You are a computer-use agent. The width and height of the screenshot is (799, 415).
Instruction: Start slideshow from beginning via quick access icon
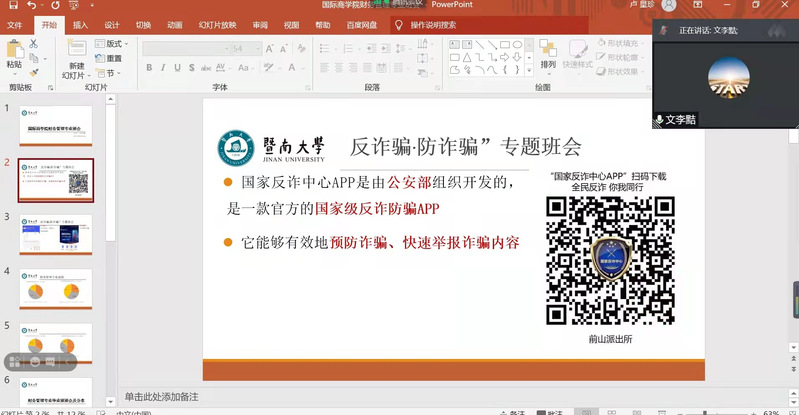(74, 5)
